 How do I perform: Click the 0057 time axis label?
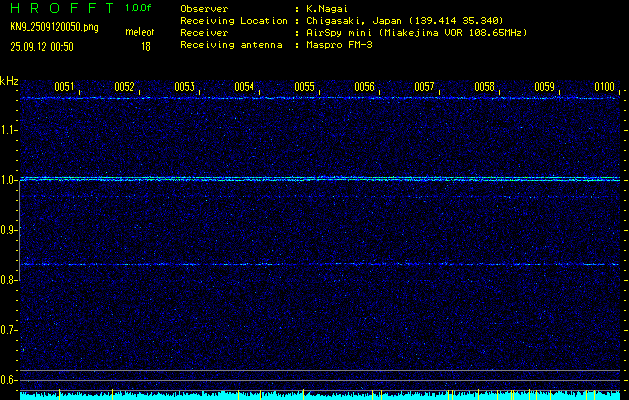coord(424,87)
